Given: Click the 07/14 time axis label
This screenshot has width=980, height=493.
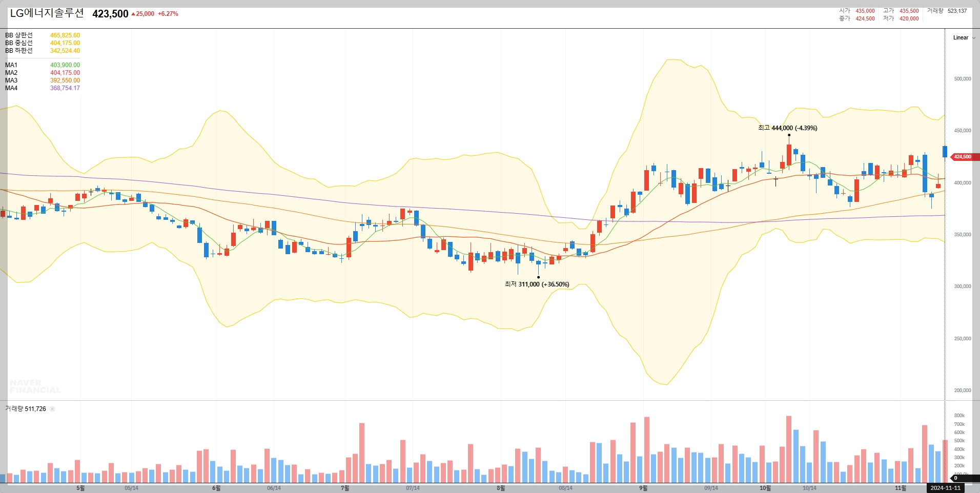Looking at the screenshot, I should click(413, 488).
